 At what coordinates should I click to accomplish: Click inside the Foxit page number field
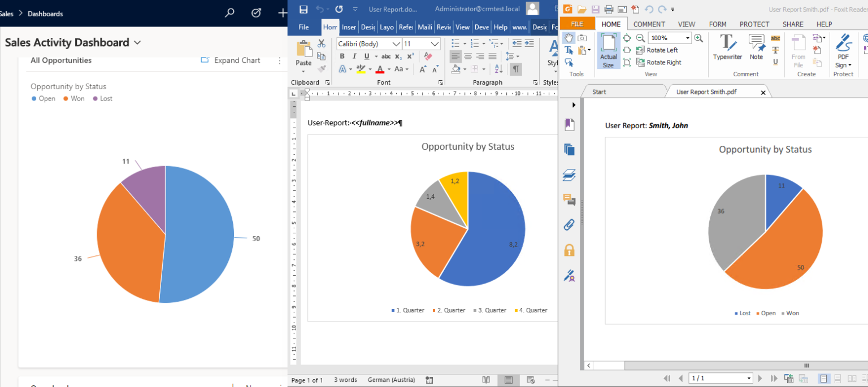[718, 378]
